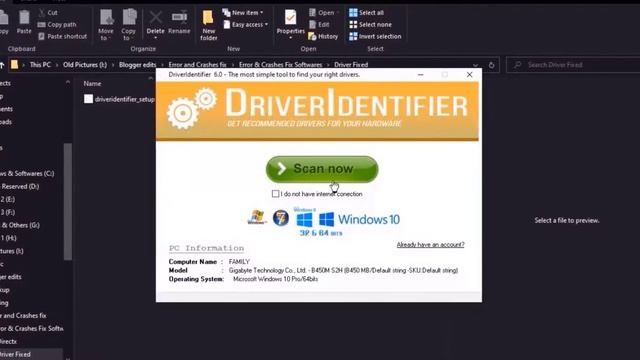Click the DriverIdentifier gears logo
Image resolution: width=640 pixels, height=360 pixels.
coord(191,108)
